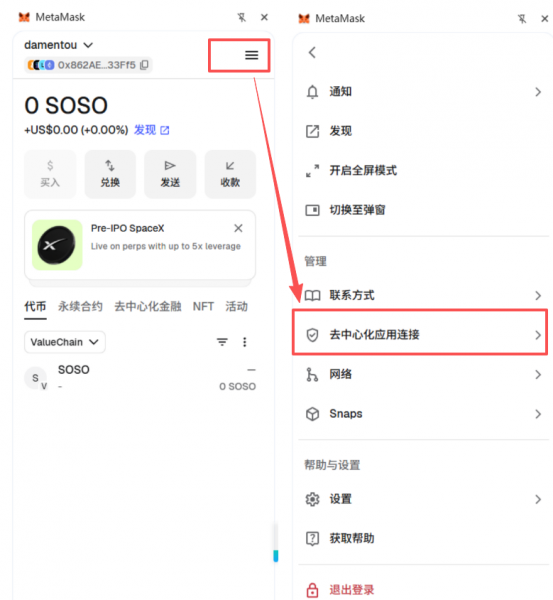The width and height of the screenshot is (553, 600).
Task: Open 发现 in the right menu
Action: coord(423,131)
